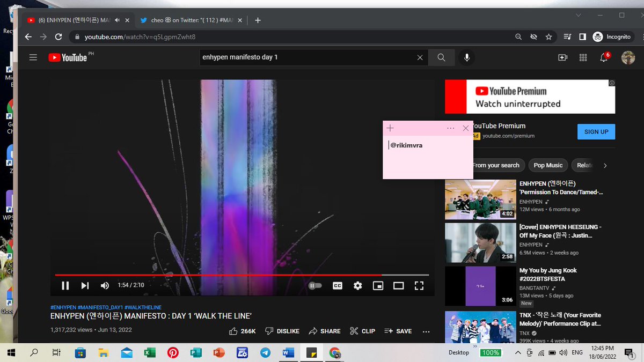This screenshot has width=644, height=362.
Task: Reload the page
Action: click(x=59, y=37)
